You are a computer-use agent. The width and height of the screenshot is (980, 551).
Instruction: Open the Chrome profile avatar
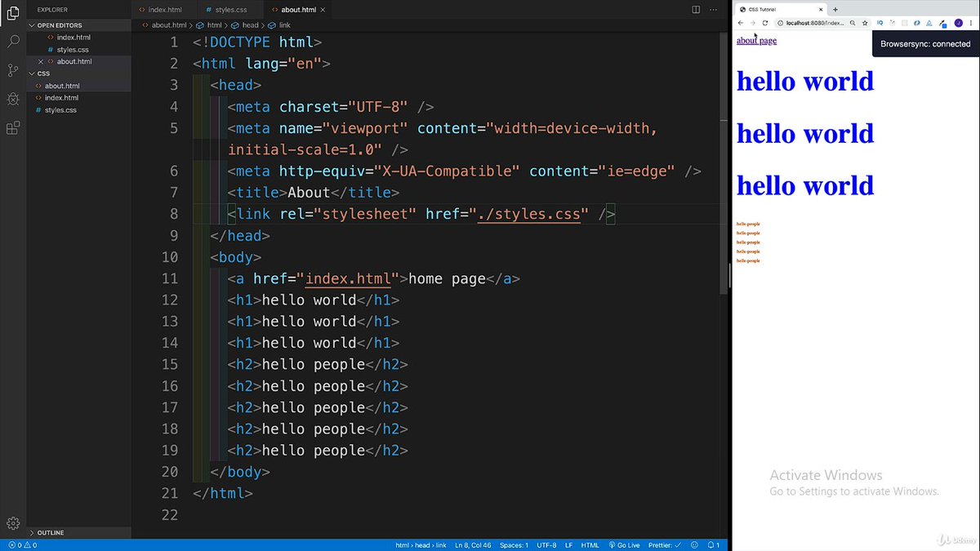point(958,23)
